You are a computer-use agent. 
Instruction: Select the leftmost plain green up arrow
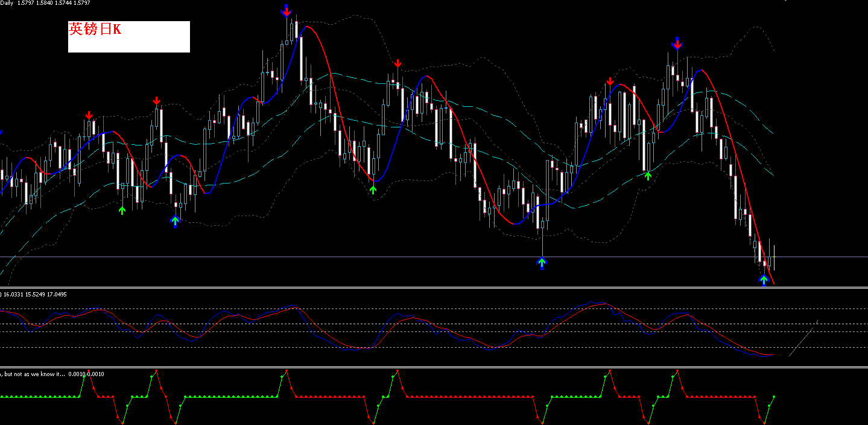122,210
